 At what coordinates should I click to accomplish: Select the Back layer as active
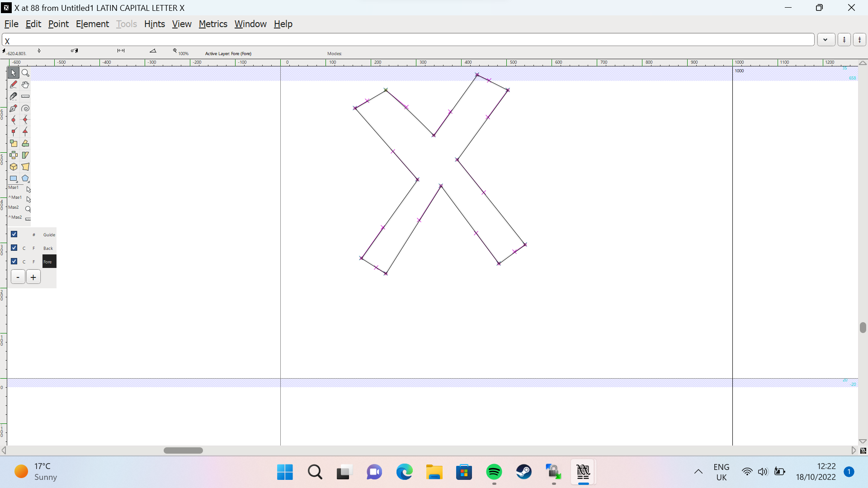[x=48, y=248]
